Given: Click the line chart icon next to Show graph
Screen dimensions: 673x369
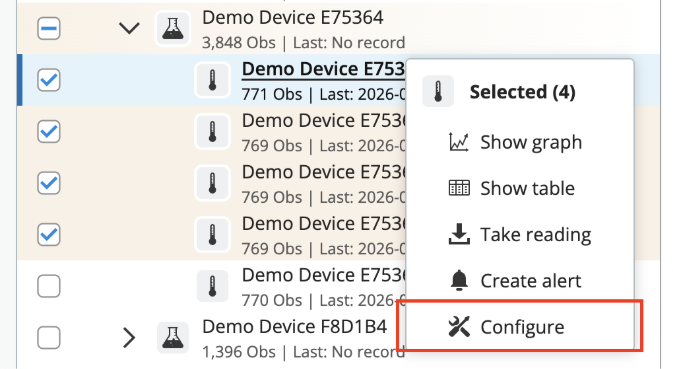Looking at the screenshot, I should 459,142.
